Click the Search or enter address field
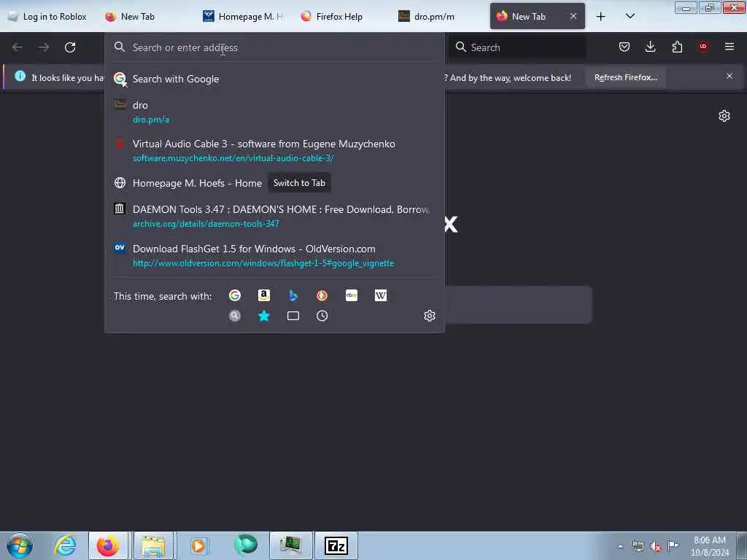747x560 pixels. pyautogui.click(x=274, y=47)
